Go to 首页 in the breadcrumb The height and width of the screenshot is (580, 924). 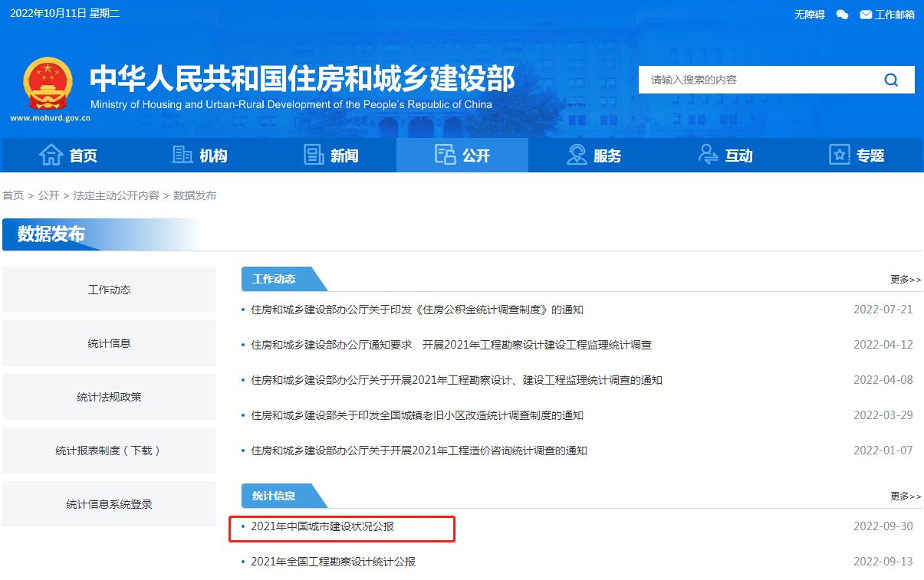pos(13,195)
